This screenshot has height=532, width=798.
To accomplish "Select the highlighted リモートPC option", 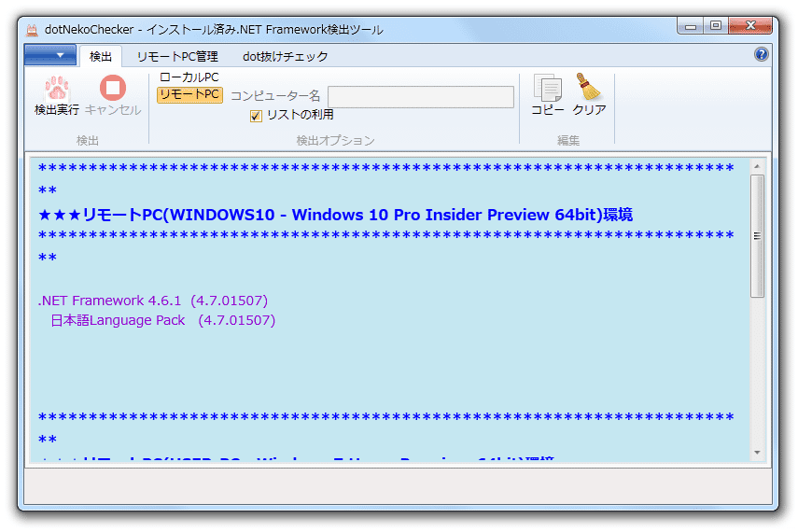I will [x=189, y=94].
